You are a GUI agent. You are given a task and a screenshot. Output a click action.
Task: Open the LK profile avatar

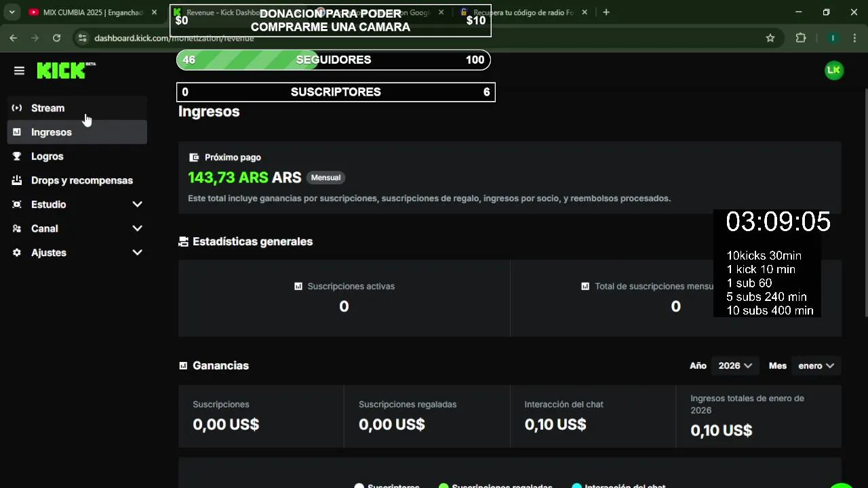834,70
